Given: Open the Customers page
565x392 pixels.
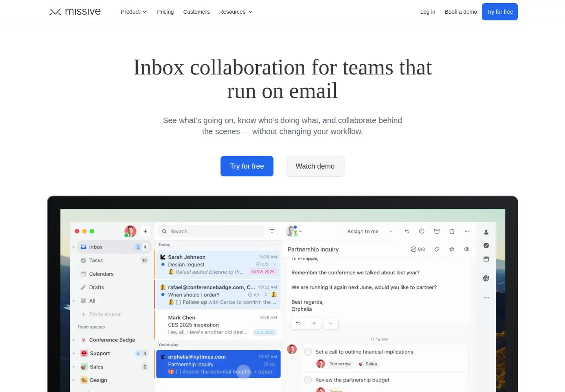Looking at the screenshot, I should point(196,12).
